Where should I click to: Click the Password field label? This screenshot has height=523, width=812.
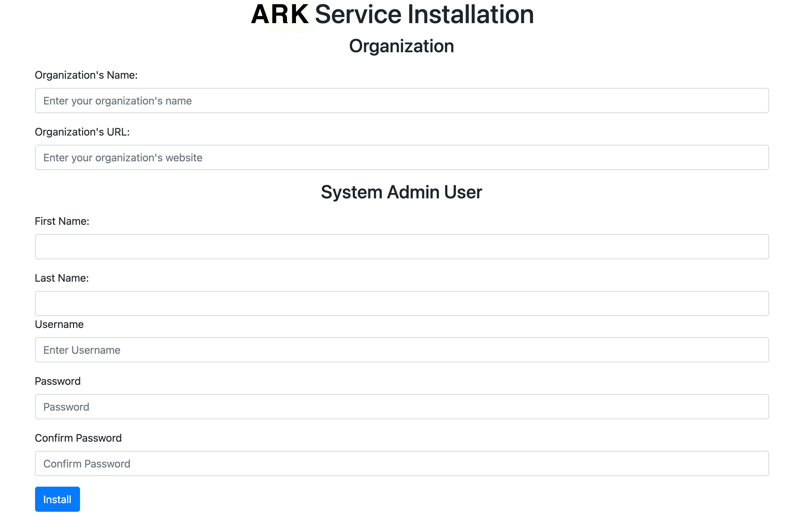[x=58, y=381]
